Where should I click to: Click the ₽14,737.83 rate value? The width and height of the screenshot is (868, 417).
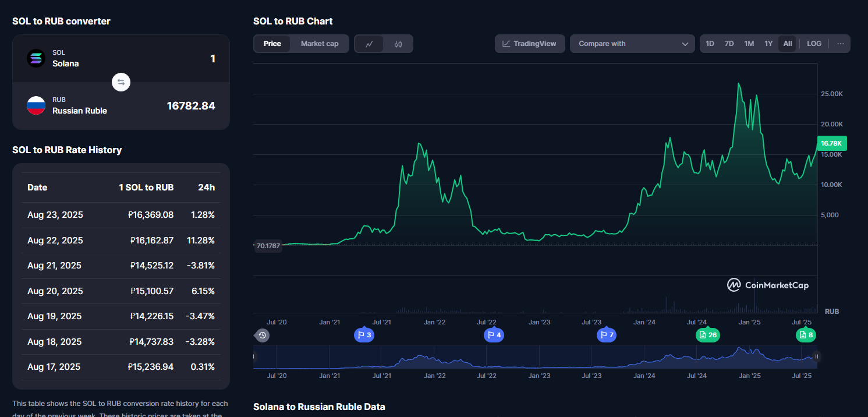[x=151, y=342]
